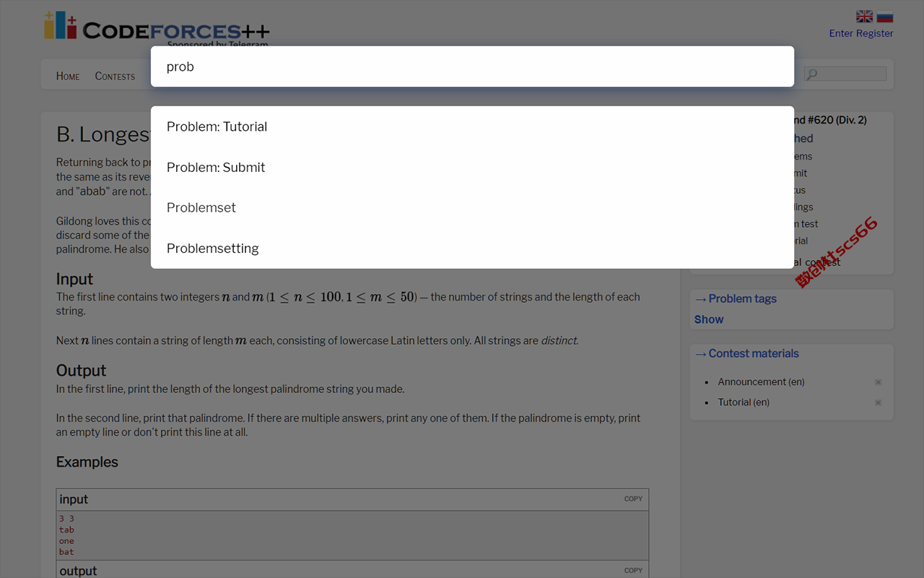Image resolution: width=924 pixels, height=578 pixels.
Task: Choose the "Problem: Submit" result
Action: click(x=472, y=167)
